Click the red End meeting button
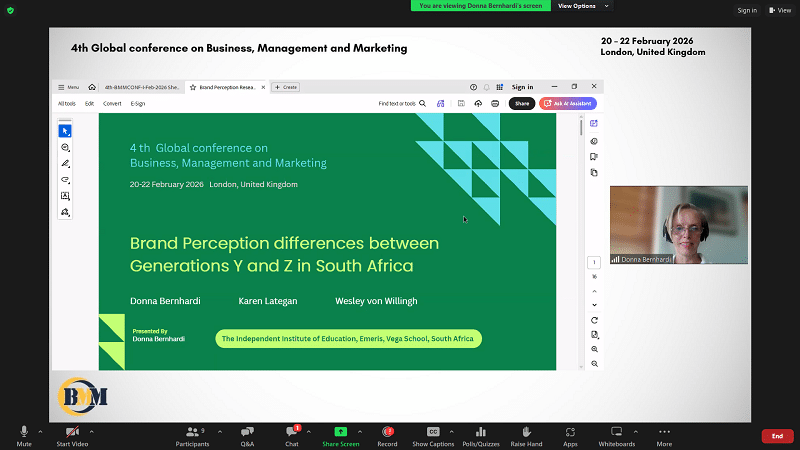 pos(777,436)
